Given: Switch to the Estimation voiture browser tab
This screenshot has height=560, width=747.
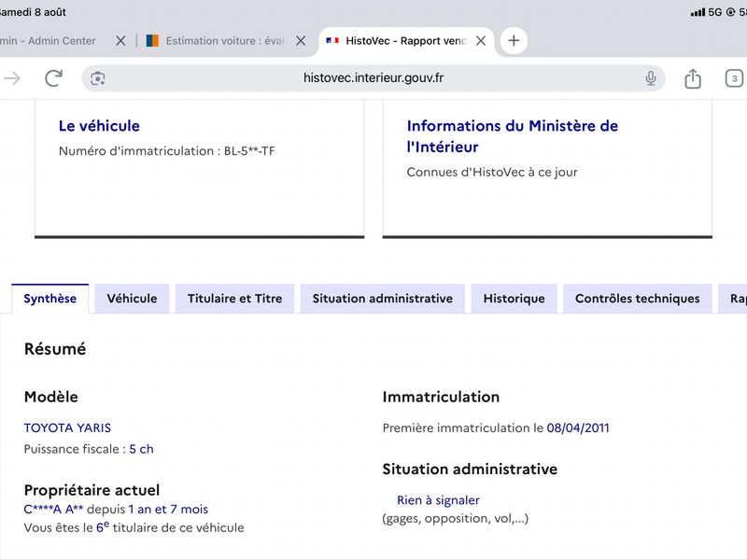Looking at the screenshot, I should point(224,41).
